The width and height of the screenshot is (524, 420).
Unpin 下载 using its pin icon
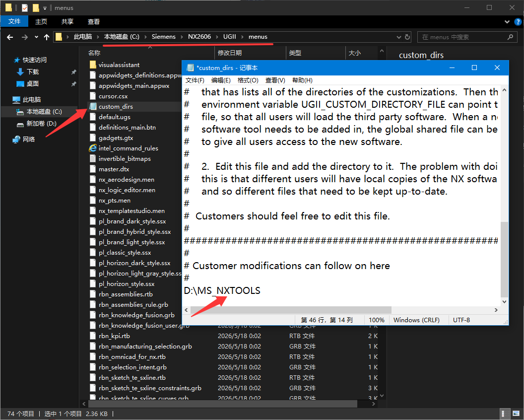pyautogui.click(x=73, y=72)
